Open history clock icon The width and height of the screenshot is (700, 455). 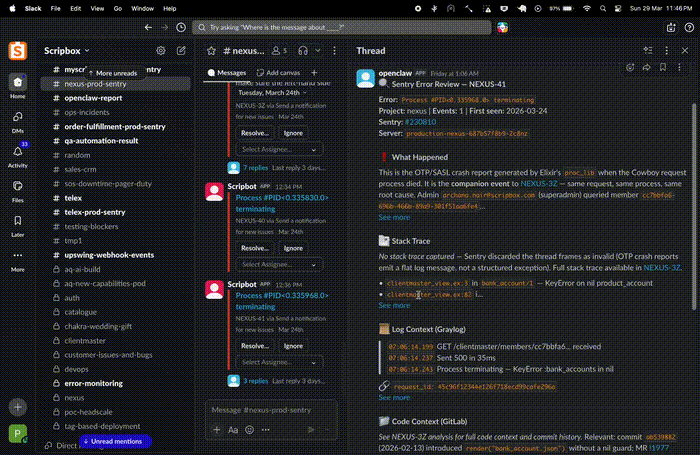click(x=181, y=27)
